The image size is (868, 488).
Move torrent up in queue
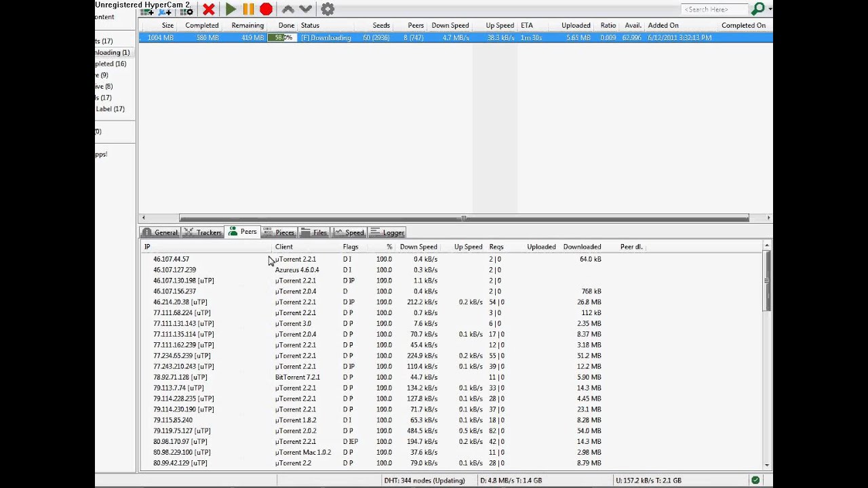coord(288,9)
